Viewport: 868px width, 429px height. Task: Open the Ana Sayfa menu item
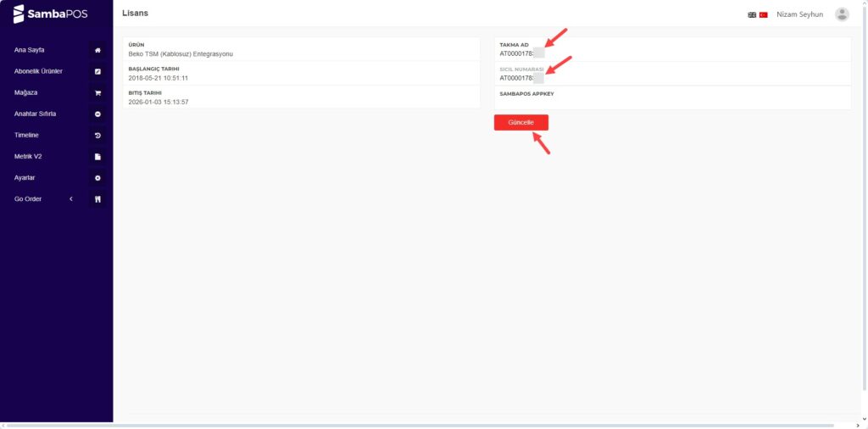coord(30,50)
